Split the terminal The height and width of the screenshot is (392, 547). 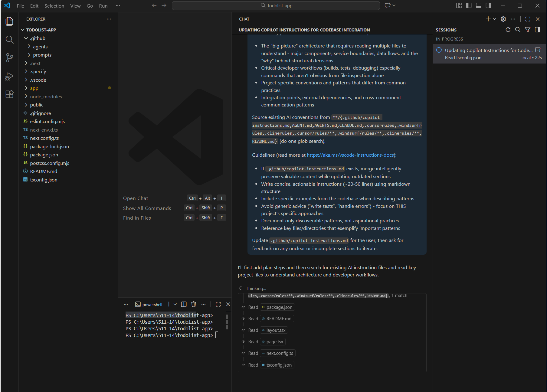click(184, 304)
